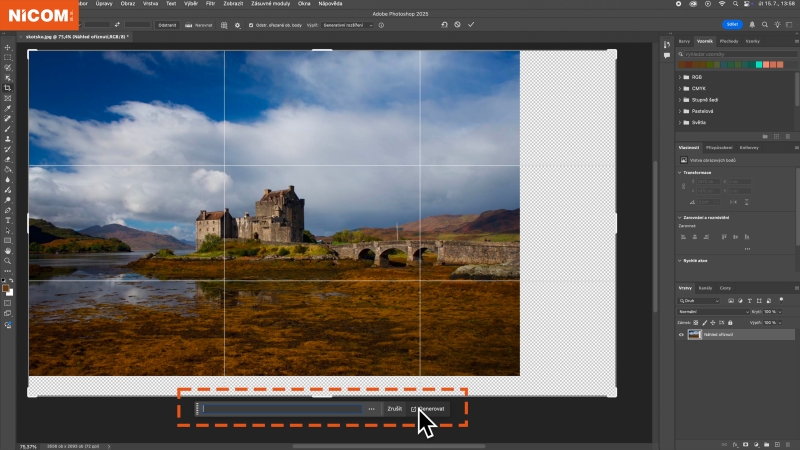Viewport: 800px width, 450px height.
Task: Open the Normální blend mode dropdown
Action: coord(713,312)
